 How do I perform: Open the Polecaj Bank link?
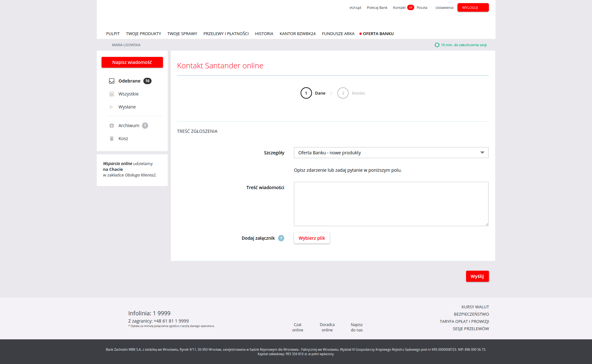[x=377, y=8]
